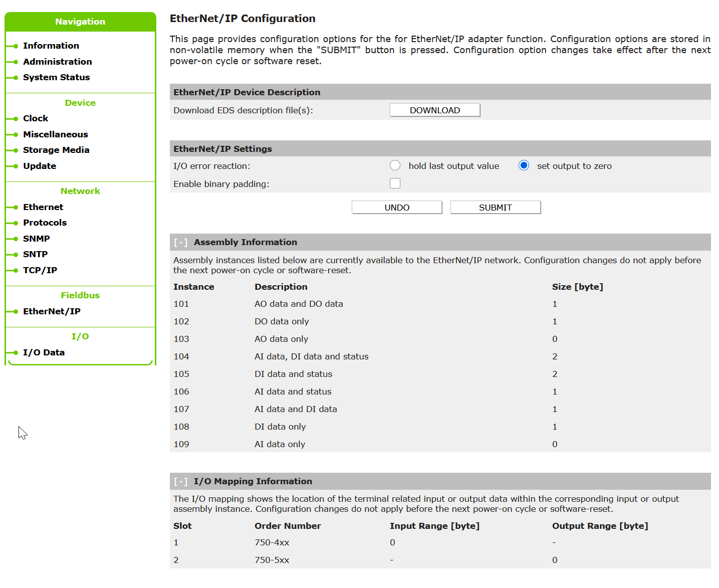Open the I/O Data page
Screen dimensions: 719x588
(44, 352)
